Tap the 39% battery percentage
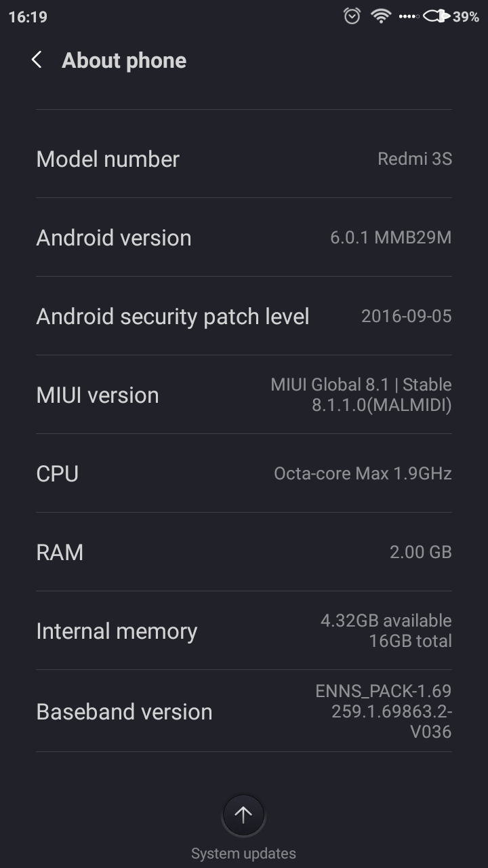The image size is (488, 868). click(466, 17)
